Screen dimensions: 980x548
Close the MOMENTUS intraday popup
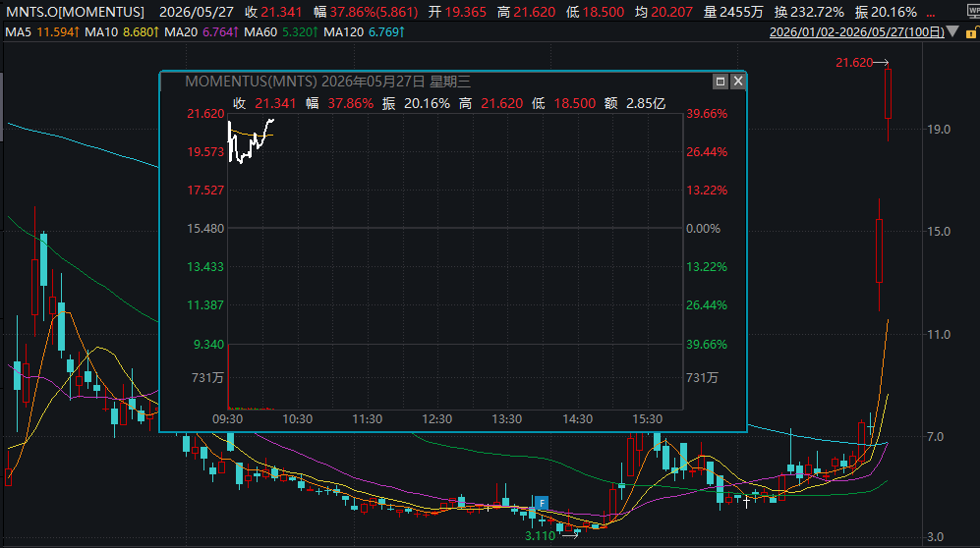[x=737, y=82]
